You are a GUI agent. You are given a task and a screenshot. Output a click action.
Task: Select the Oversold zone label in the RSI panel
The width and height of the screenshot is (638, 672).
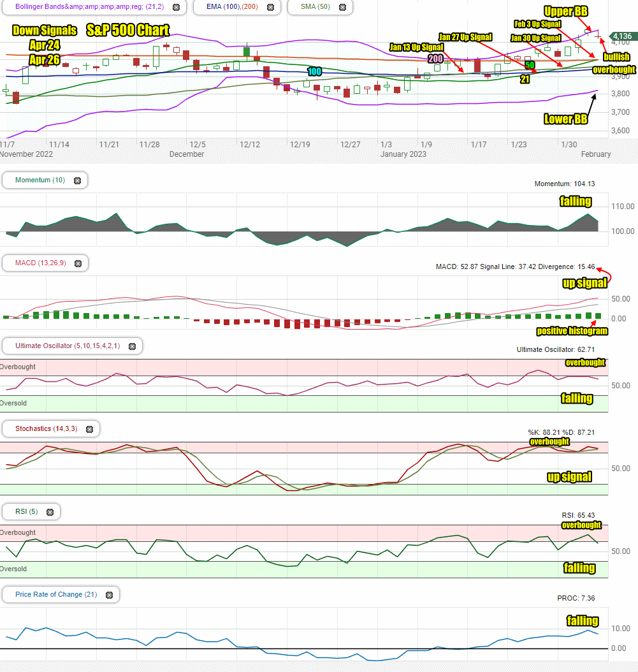pos(13,569)
